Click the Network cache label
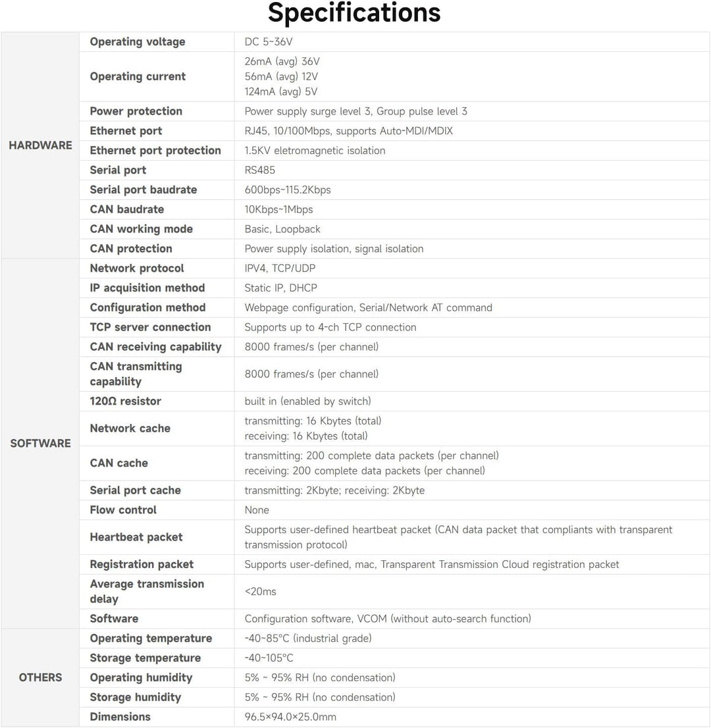Image resolution: width=711 pixels, height=728 pixels. pos(130,428)
